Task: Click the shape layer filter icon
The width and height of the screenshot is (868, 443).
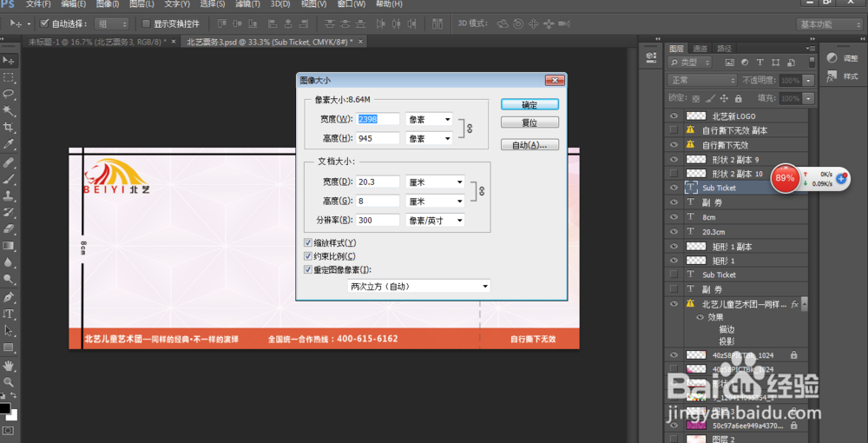Action: [775, 63]
